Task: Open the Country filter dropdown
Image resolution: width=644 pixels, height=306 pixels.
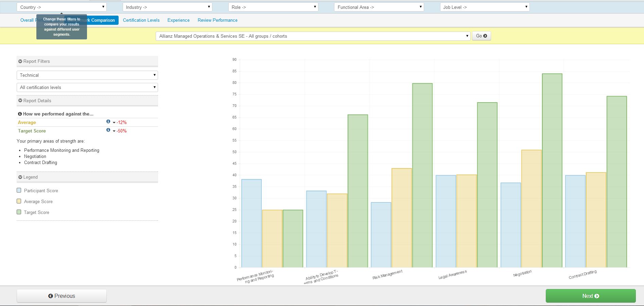Action: [x=62, y=7]
